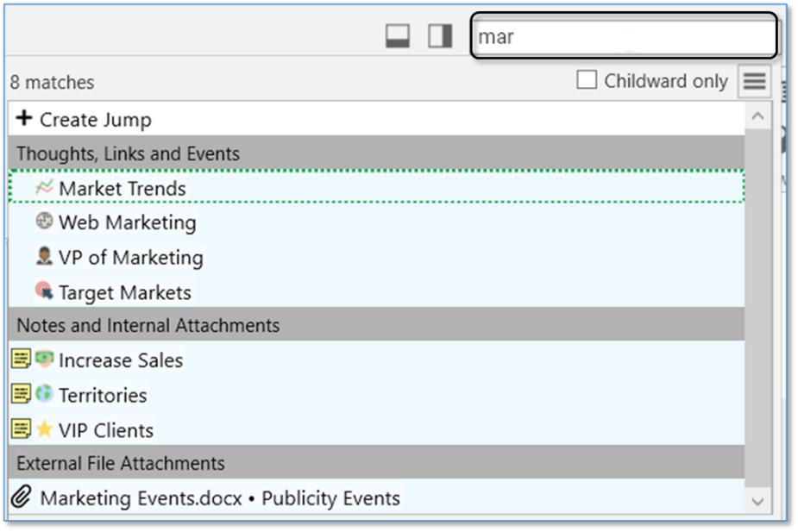Click the Target Markets icon

point(44,291)
